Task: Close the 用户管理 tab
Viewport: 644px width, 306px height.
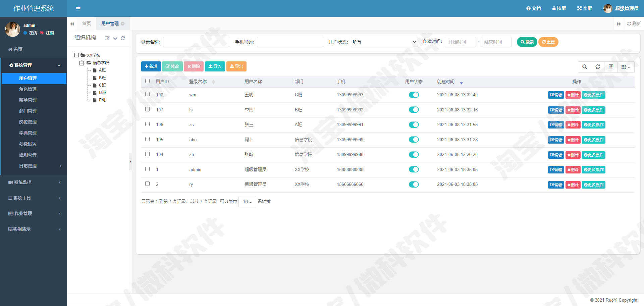Action: (x=123, y=23)
